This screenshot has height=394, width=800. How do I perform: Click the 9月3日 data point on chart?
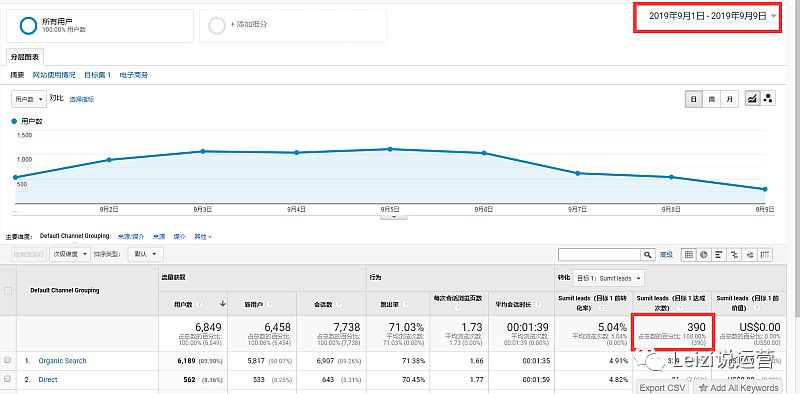click(x=203, y=151)
